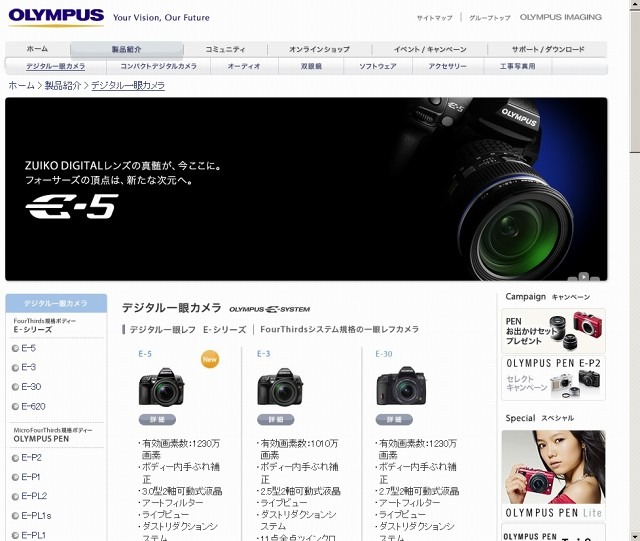Open the PEN お出かけセット プレゼント campaign banner
Viewport: 640px width, 541px height.
[553, 331]
